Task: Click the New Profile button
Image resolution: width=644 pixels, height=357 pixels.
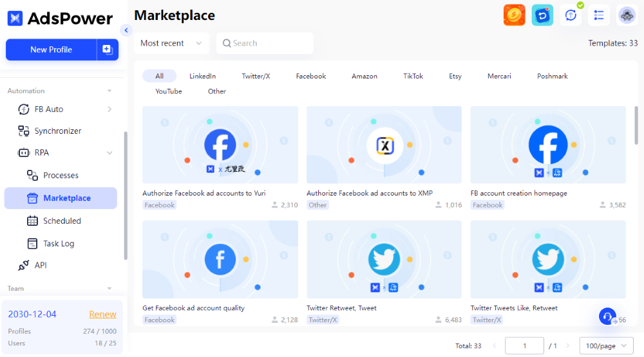Action: 52,50
